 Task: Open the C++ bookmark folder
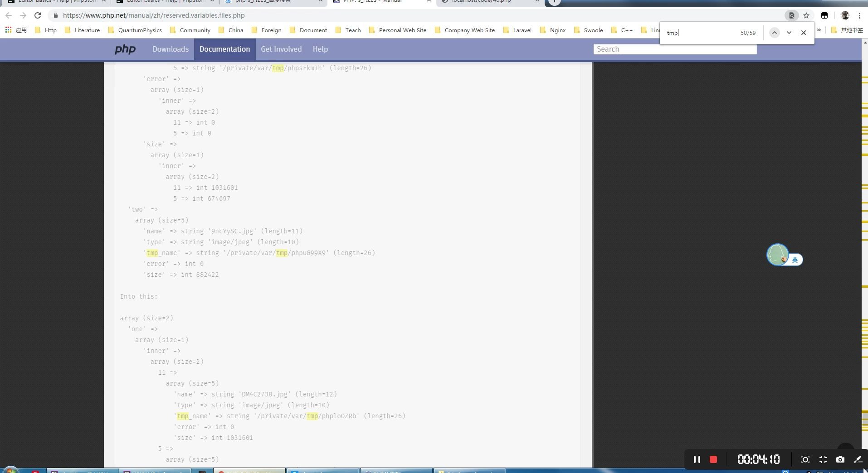tap(622, 30)
